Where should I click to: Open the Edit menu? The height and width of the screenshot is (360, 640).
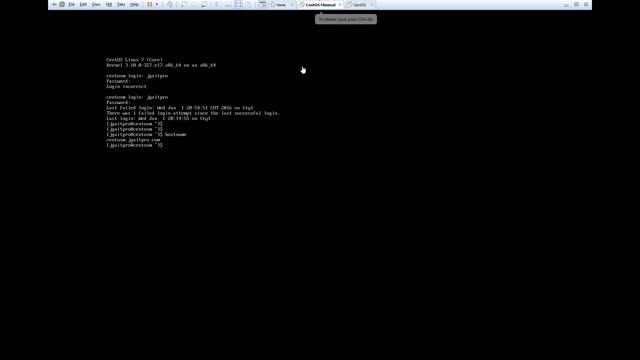pyautogui.click(x=83, y=4)
